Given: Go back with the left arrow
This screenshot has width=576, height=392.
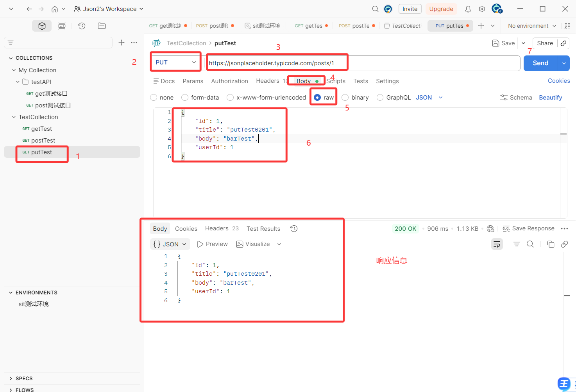Looking at the screenshot, I should tap(29, 9).
